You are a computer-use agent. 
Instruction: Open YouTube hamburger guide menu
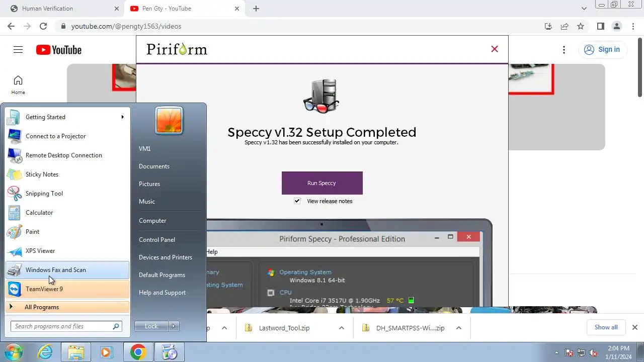18,49
